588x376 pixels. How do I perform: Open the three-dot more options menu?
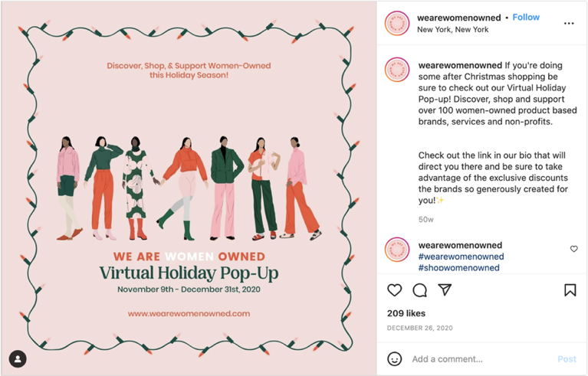(569, 23)
